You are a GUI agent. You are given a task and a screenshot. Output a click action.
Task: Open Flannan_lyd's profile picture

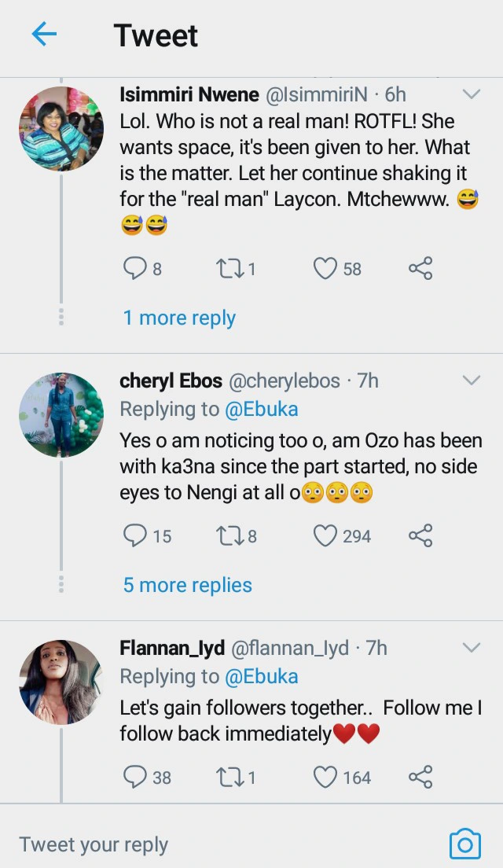[61, 681]
